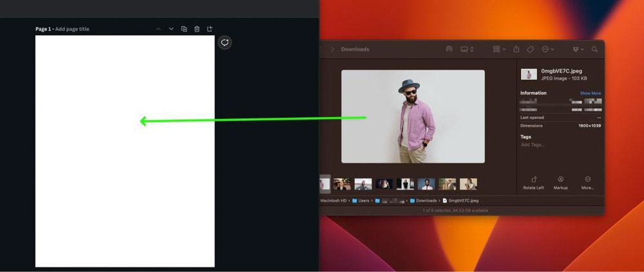Image resolution: width=644 pixels, height=272 pixels.
Task: Select the seventh gallery thumbnail showing a couple
Action: pyautogui.click(x=448, y=184)
